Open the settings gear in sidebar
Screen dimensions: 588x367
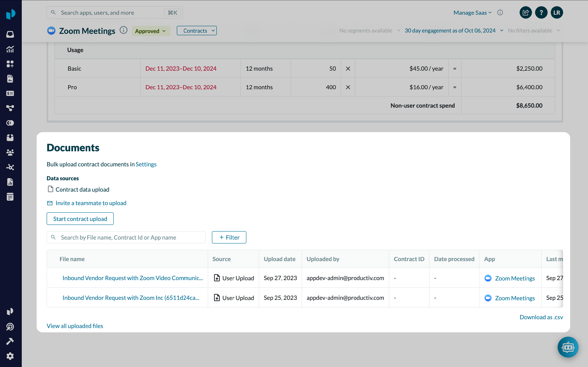(x=10, y=356)
